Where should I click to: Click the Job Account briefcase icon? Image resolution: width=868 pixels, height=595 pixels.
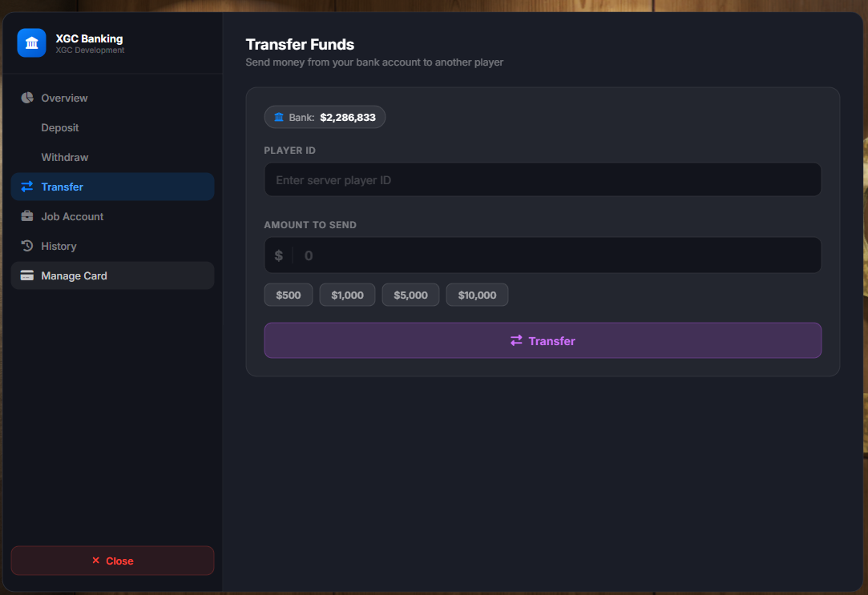point(27,216)
